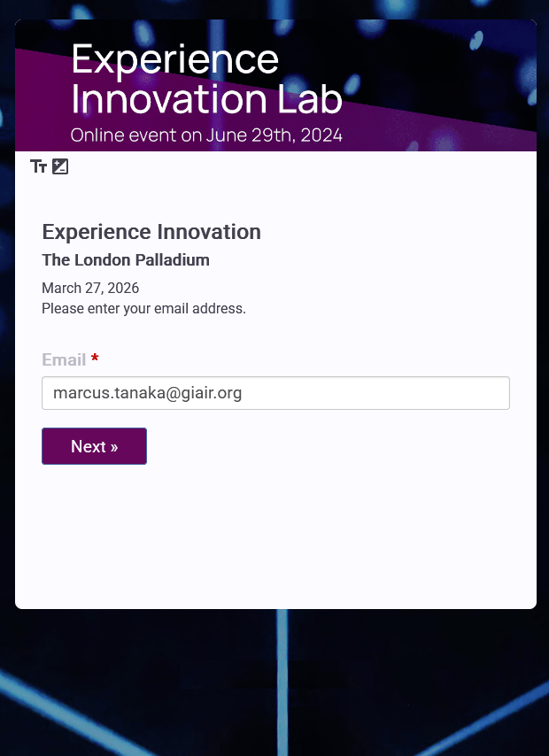Click the vertical blue light beam below form

(282, 683)
